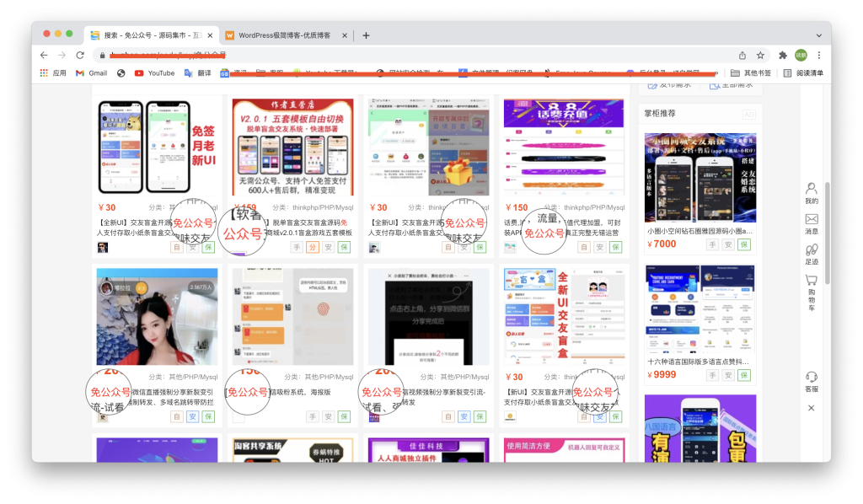Screen dimensions: 863x504
Task: Click the orange 分 badge on ¥159 product
Action: point(313,248)
